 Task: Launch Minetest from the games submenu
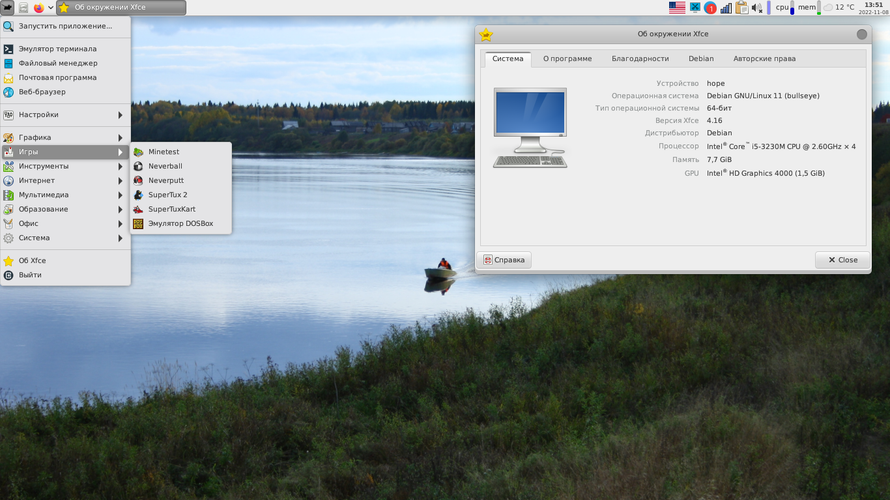(180, 152)
